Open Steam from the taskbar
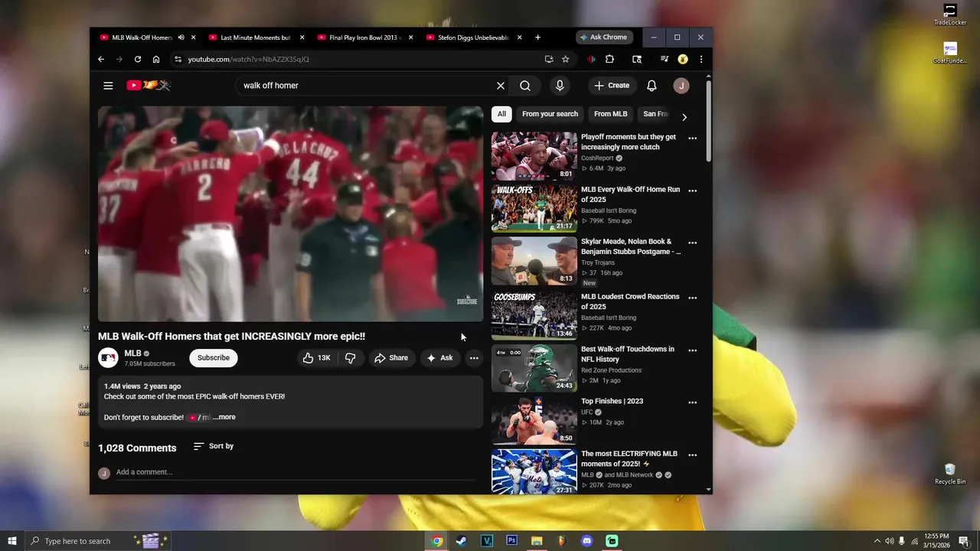The height and width of the screenshot is (551, 980). pyautogui.click(x=461, y=541)
